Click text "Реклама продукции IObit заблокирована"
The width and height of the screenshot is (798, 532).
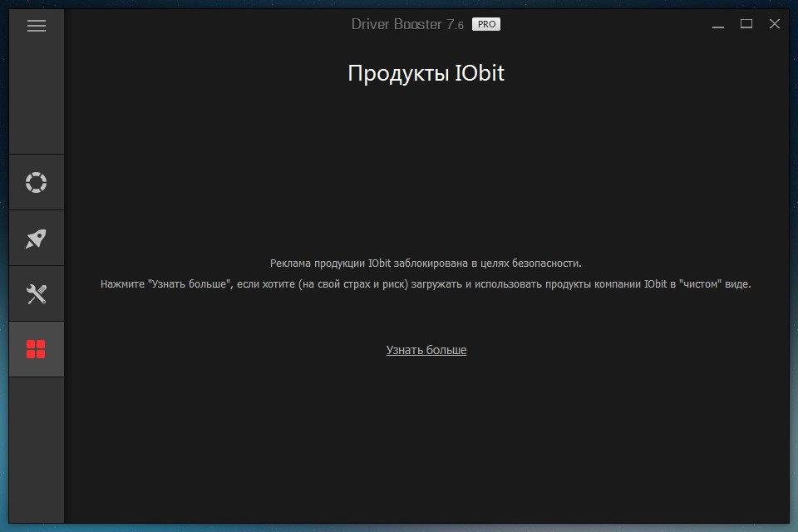(x=369, y=264)
